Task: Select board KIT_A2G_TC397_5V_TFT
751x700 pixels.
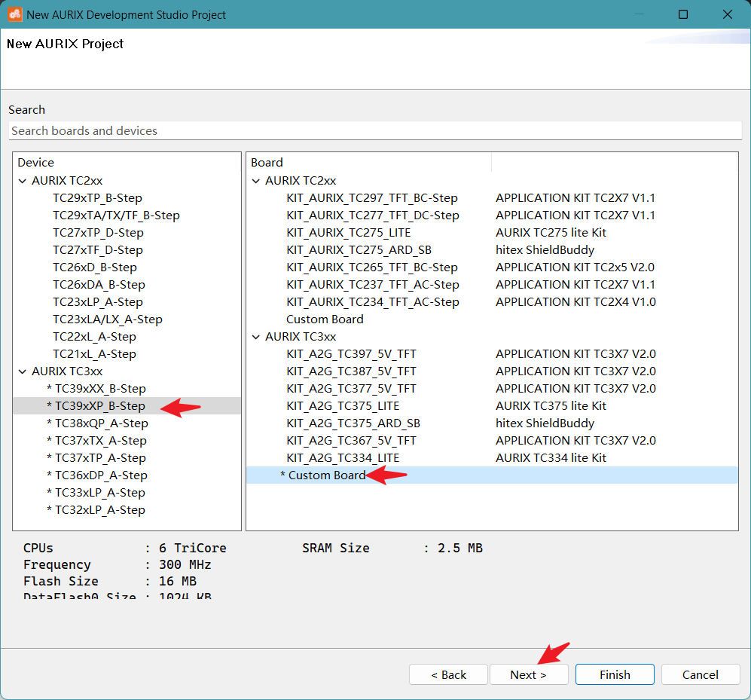Action: 351,353
